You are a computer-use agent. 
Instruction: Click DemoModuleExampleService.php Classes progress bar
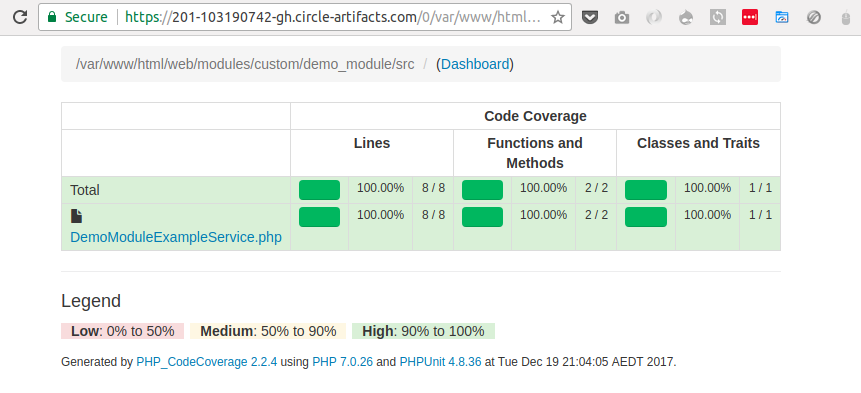click(x=646, y=217)
